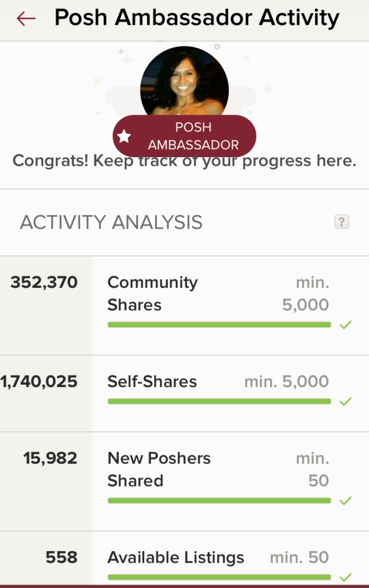Click the Self-Shares green checkmark
Viewport: 369px width, 588px height.
pos(345,401)
